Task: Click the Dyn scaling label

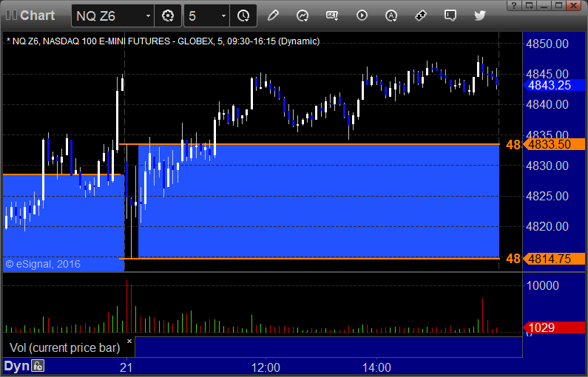Action: pos(16,366)
